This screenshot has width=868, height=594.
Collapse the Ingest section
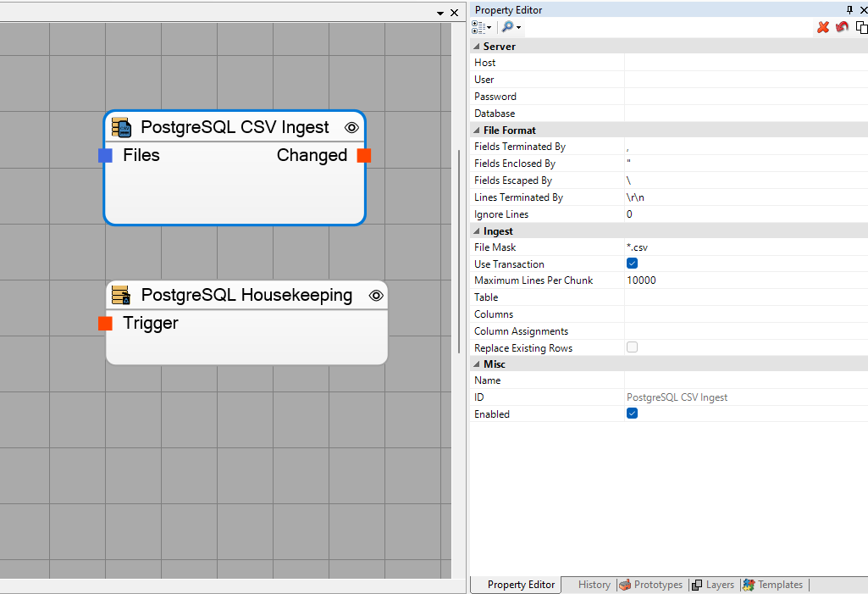(x=477, y=231)
